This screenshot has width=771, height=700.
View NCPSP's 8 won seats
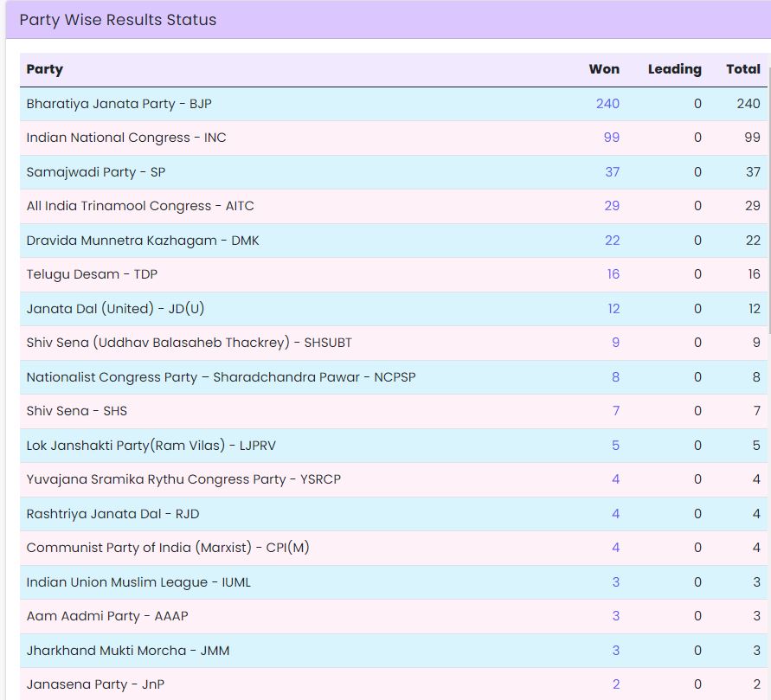[x=615, y=377]
